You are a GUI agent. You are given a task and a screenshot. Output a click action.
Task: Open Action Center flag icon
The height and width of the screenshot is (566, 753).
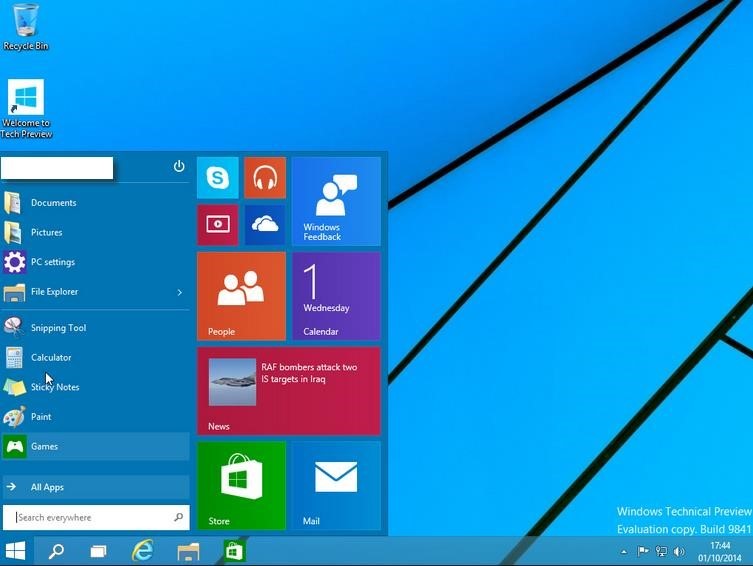point(643,551)
